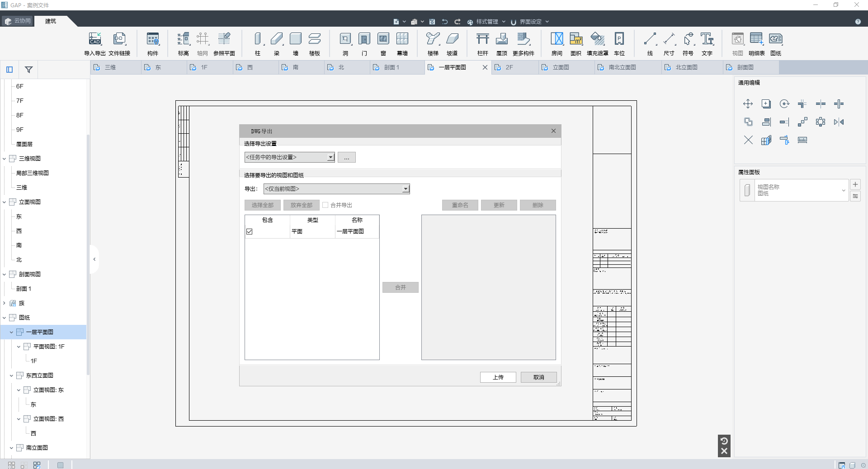Collapse the 东西立面图 sheet node
The height and width of the screenshot is (469, 868).
[x=11, y=375]
